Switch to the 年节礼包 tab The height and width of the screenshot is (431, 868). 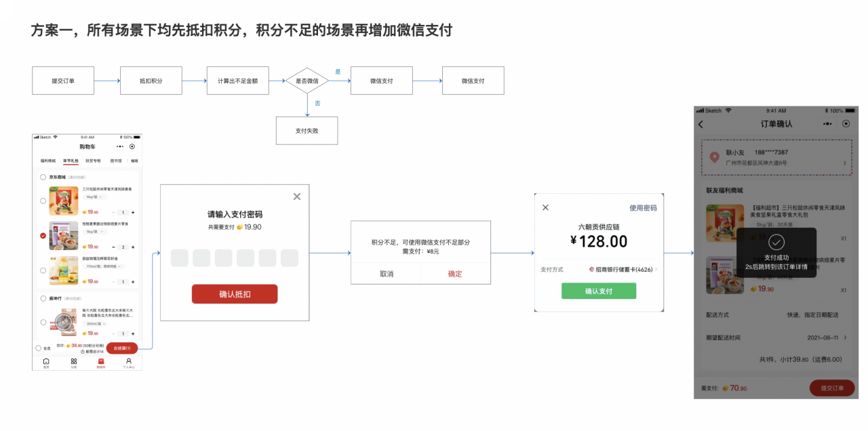pos(71,161)
